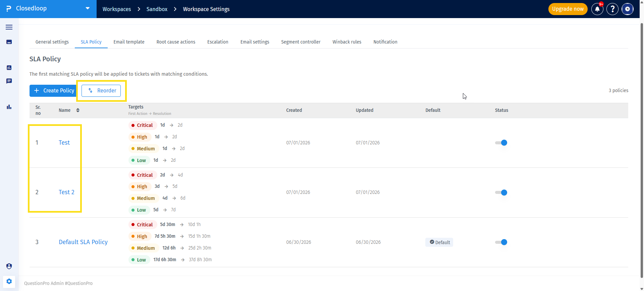The image size is (644, 291).
Task: Click the QuestionPro P logo icon
Action: (9, 9)
